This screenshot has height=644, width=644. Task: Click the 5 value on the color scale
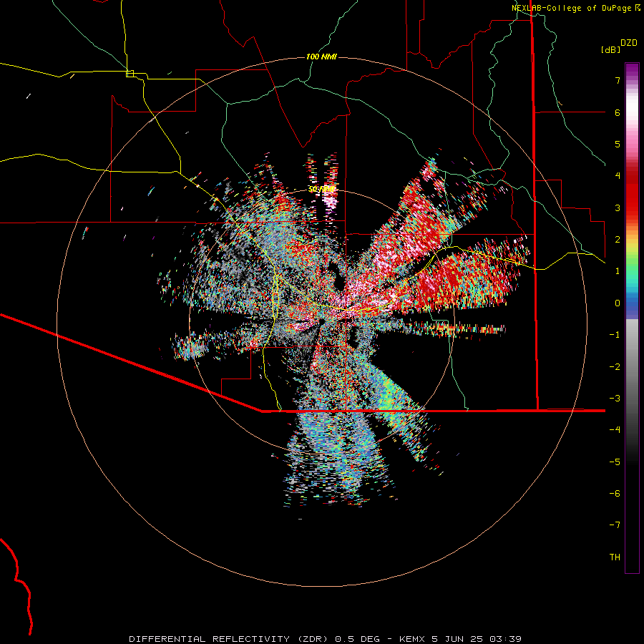618,144
